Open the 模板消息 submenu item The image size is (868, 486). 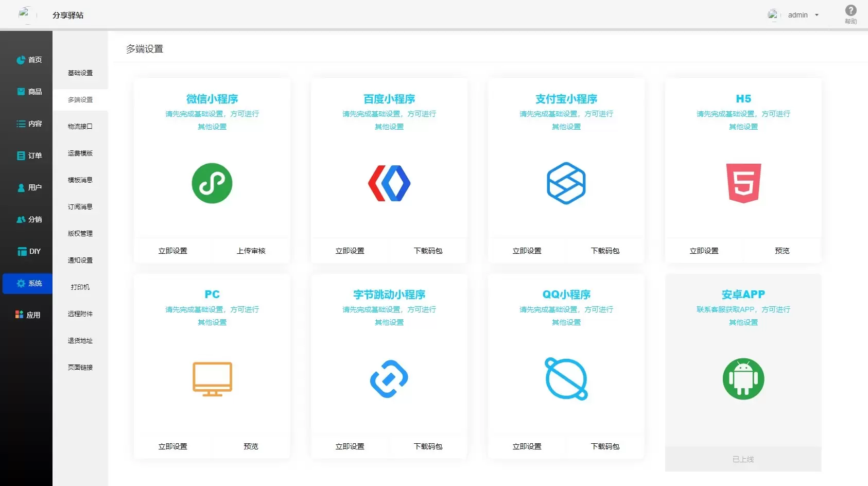point(80,180)
